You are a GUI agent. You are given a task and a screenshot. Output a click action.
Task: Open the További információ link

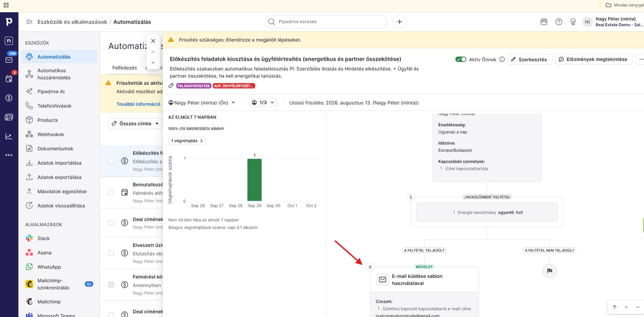138,104
